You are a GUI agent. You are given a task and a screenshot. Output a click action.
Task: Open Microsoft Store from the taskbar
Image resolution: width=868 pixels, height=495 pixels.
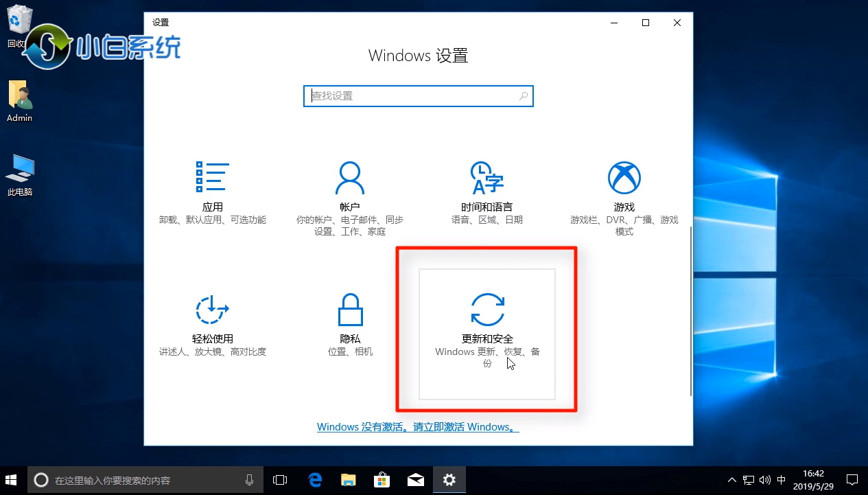(382, 480)
